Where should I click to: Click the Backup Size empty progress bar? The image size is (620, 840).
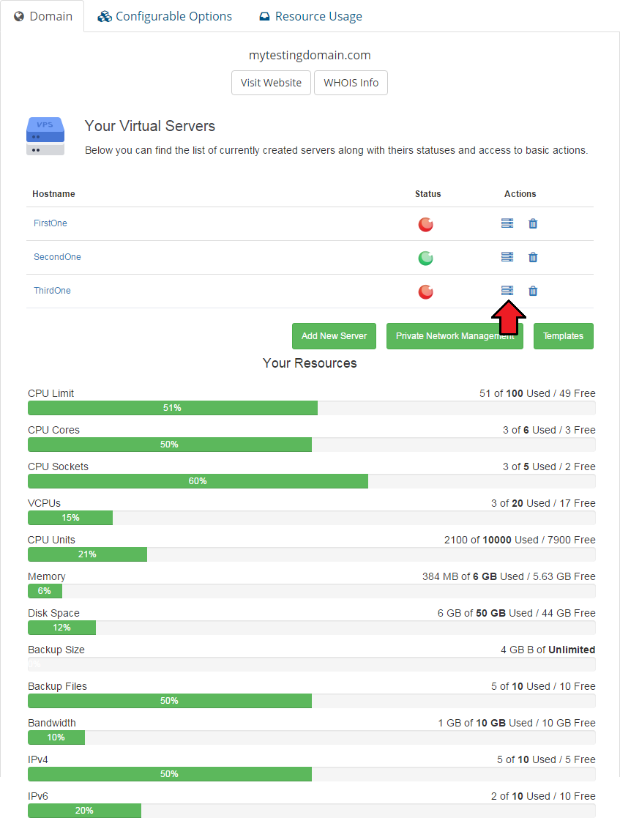coord(312,664)
